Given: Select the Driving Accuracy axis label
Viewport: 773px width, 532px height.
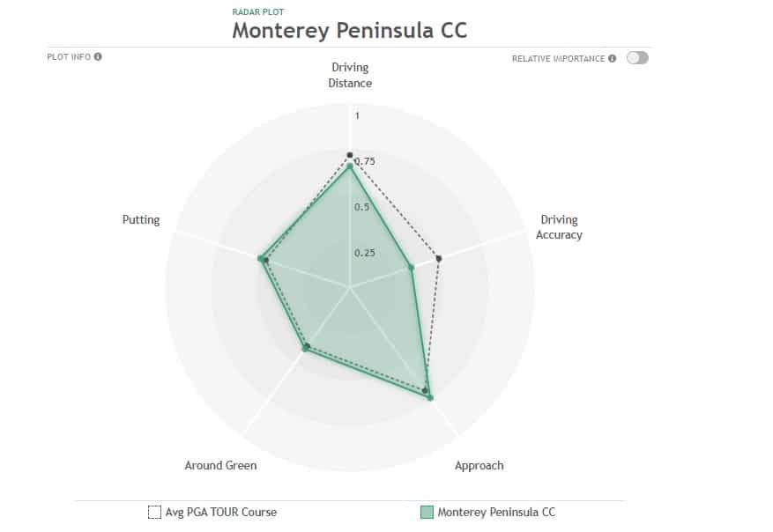Looking at the screenshot, I should [559, 227].
